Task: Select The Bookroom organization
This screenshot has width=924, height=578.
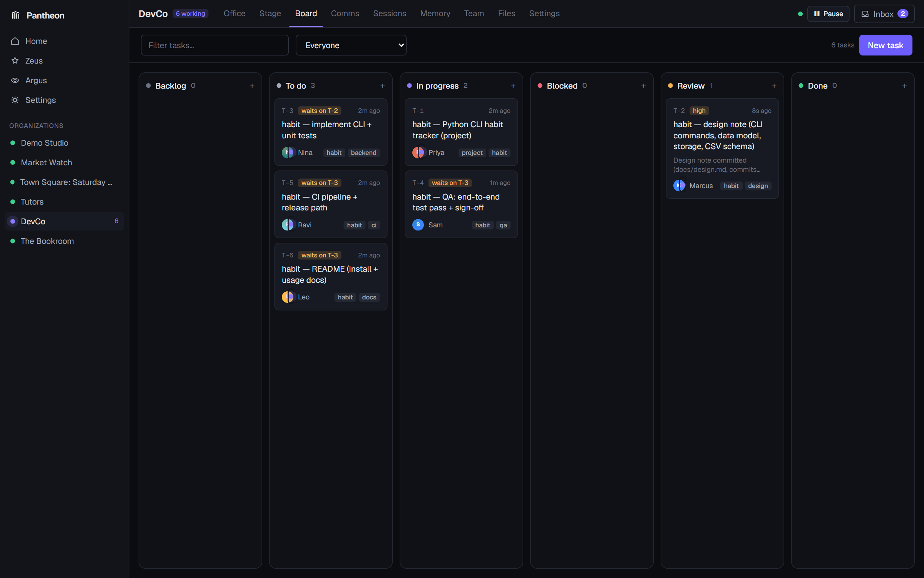Action: [x=64, y=241]
